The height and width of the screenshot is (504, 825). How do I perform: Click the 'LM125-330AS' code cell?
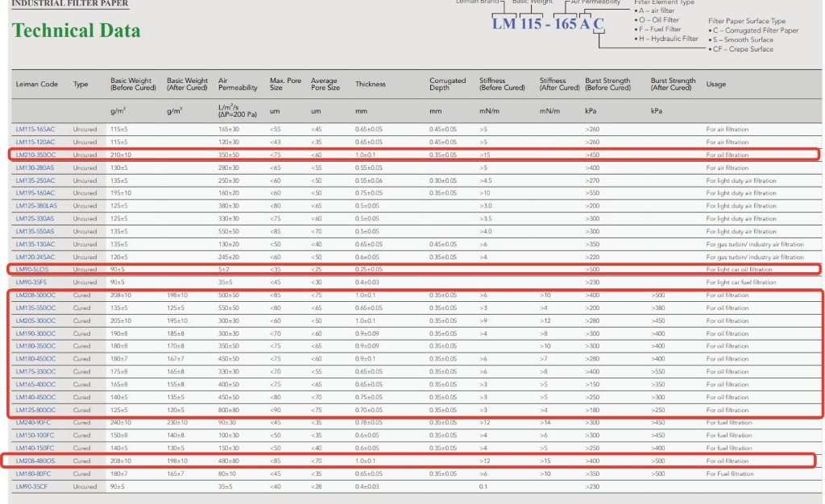(x=35, y=219)
